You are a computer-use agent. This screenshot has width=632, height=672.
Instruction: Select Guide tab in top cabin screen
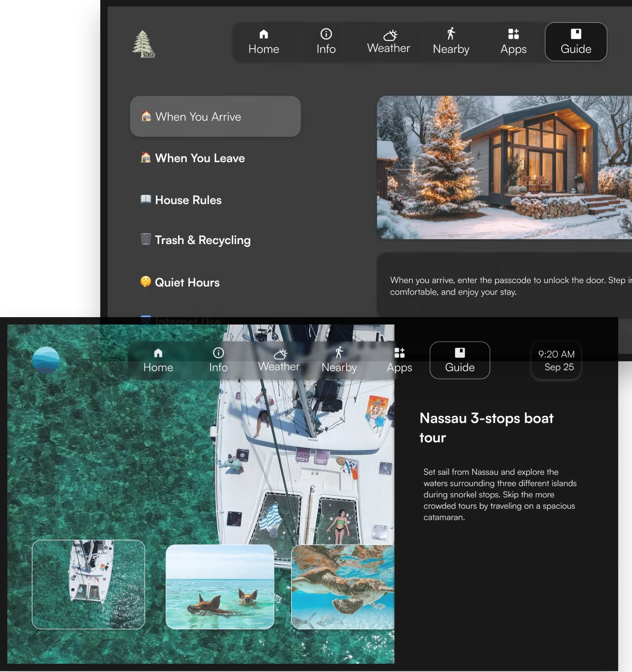(576, 42)
